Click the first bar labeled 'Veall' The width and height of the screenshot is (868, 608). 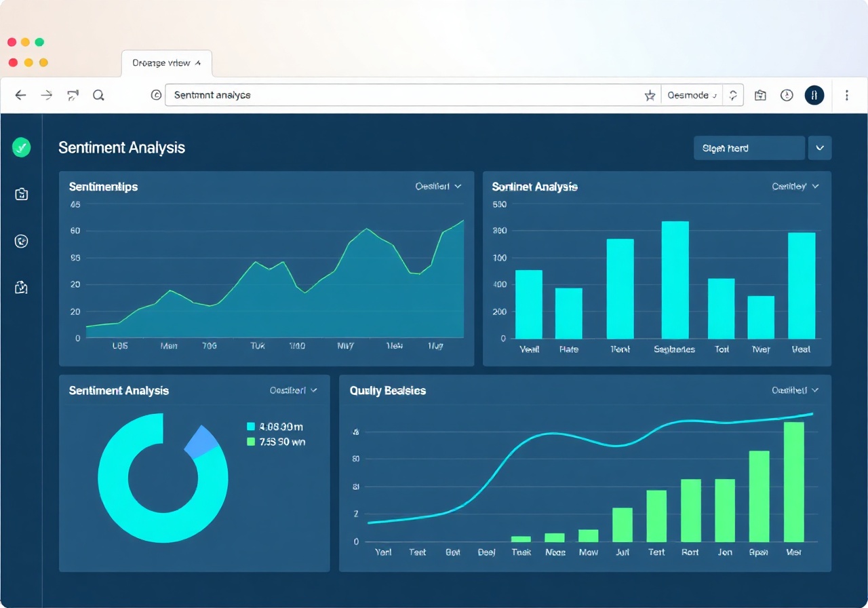pyautogui.click(x=529, y=304)
